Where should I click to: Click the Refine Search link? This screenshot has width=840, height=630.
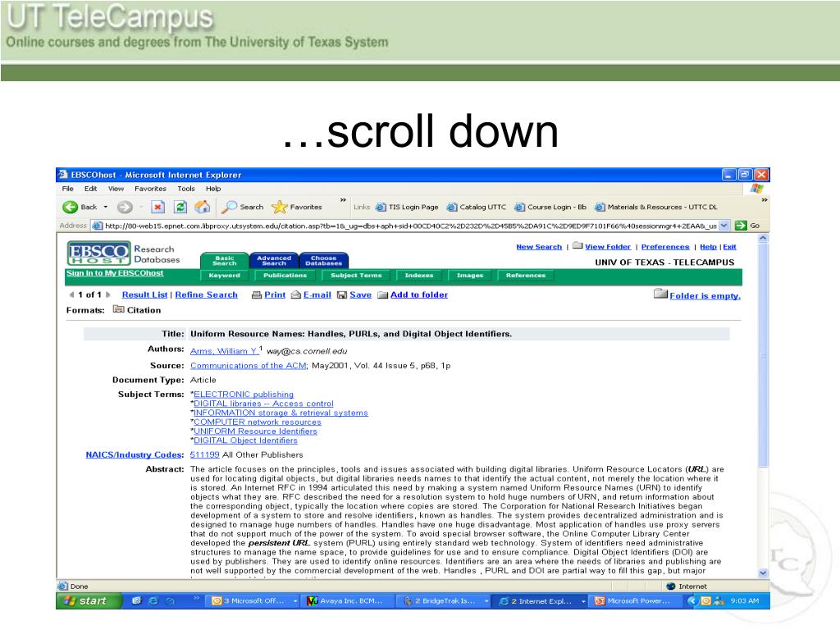(206, 294)
